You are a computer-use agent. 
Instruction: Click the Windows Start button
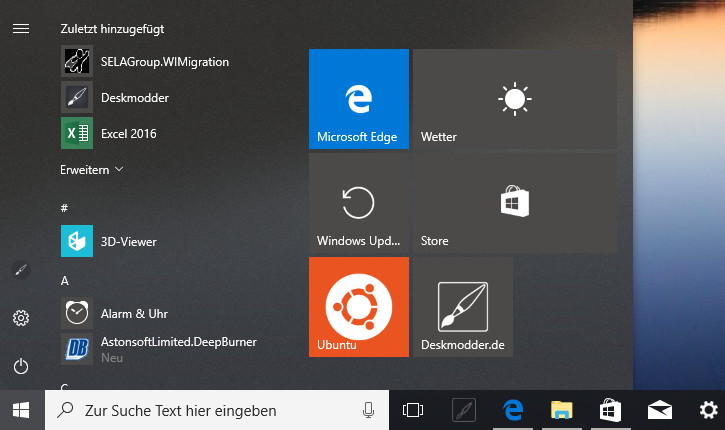point(21,410)
